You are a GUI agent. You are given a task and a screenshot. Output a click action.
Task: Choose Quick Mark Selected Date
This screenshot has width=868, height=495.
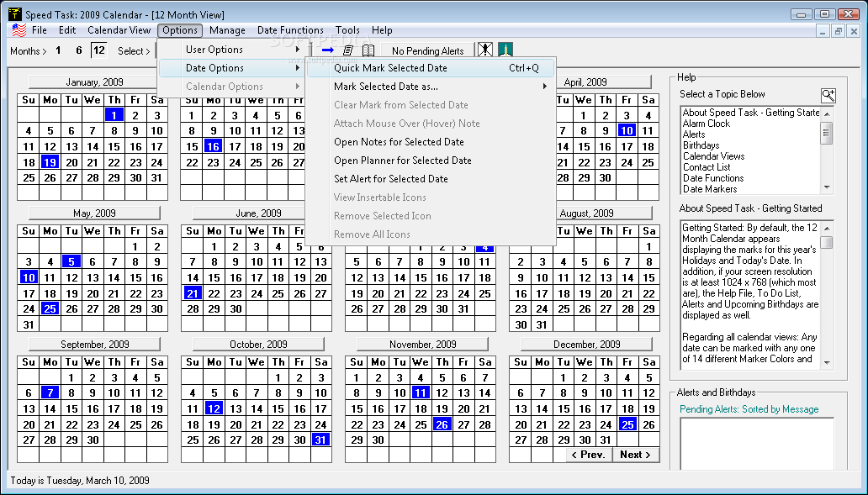pos(431,68)
